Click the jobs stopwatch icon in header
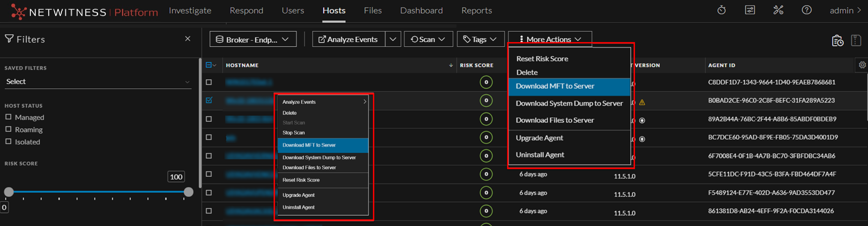 (x=721, y=11)
